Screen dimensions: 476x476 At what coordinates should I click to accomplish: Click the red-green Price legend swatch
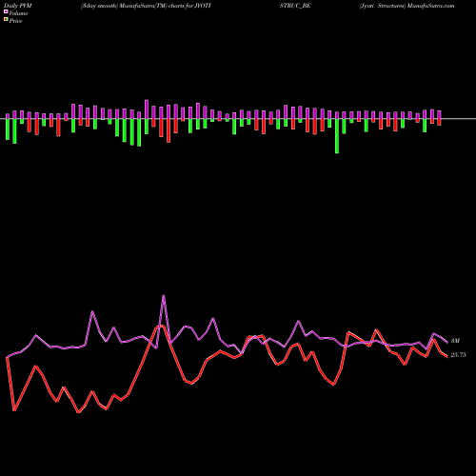6,20
